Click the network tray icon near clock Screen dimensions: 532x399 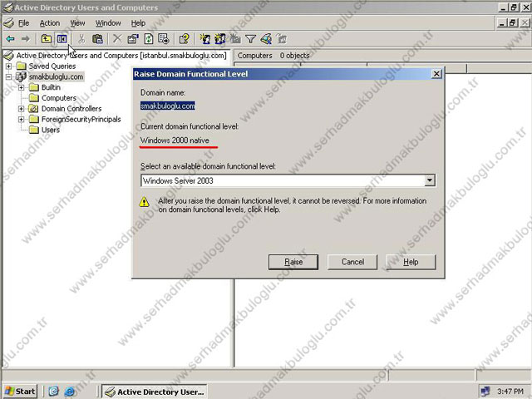click(x=485, y=392)
